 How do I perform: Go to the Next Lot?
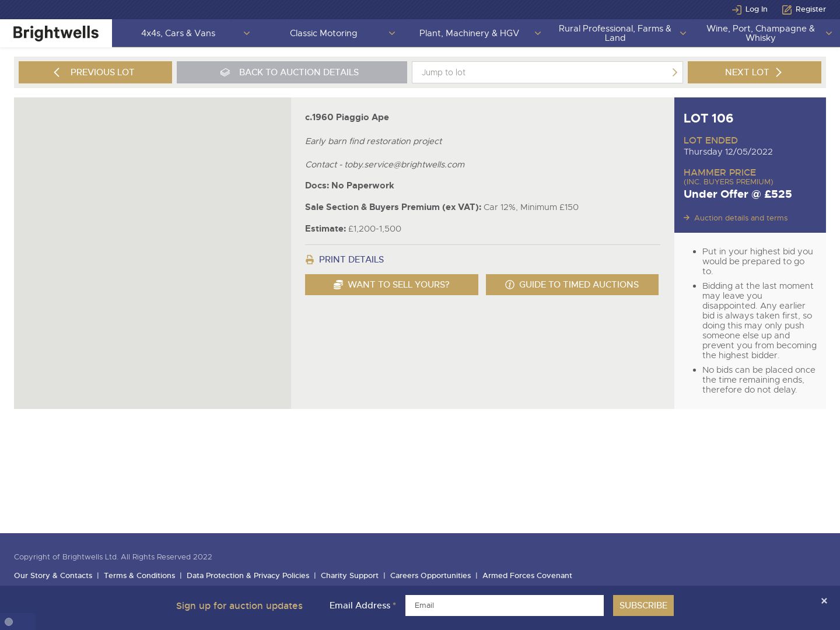click(754, 72)
